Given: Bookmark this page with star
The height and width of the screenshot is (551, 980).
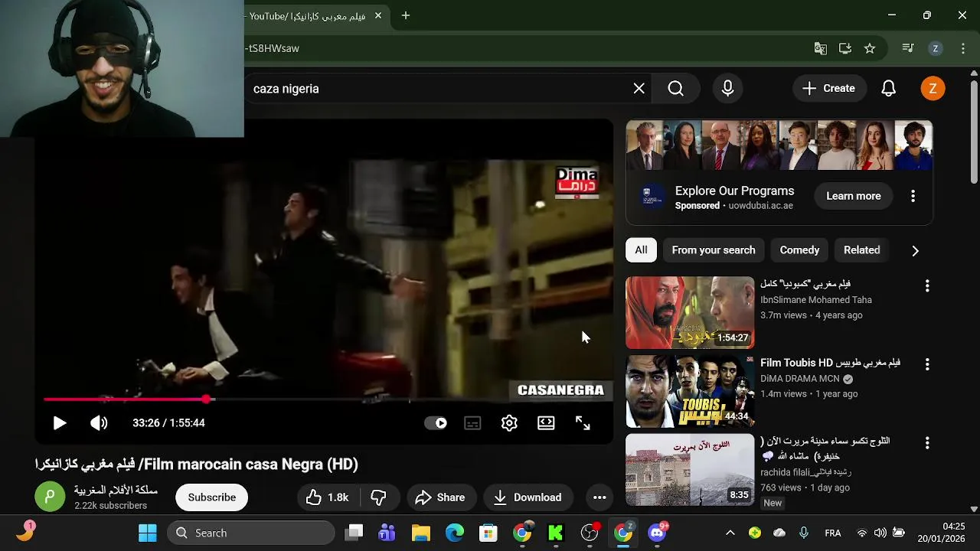Looking at the screenshot, I should [870, 48].
